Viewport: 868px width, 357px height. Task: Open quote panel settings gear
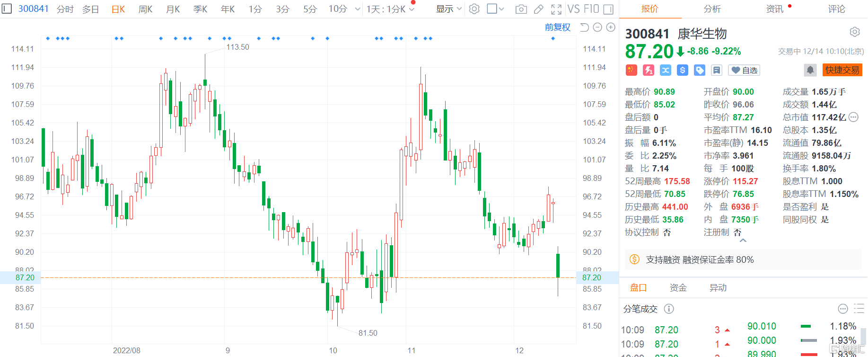coord(854,32)
